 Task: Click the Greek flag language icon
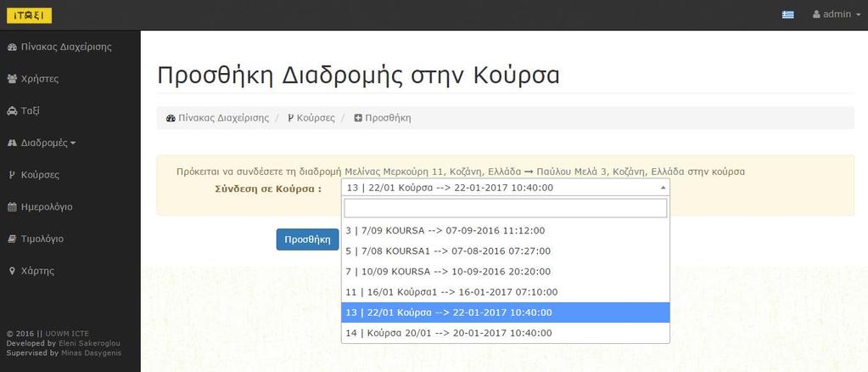(787, 14)
